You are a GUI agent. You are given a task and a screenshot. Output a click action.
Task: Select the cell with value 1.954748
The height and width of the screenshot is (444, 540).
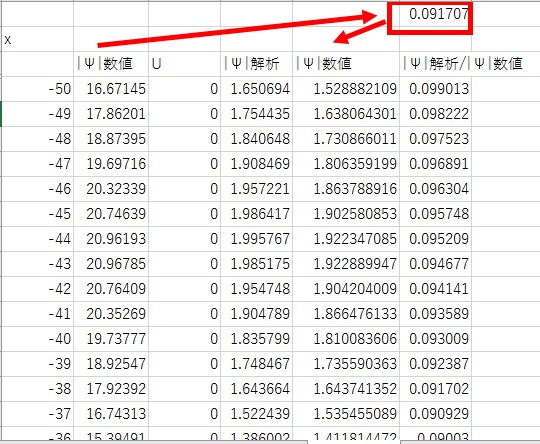coord(257,289)
